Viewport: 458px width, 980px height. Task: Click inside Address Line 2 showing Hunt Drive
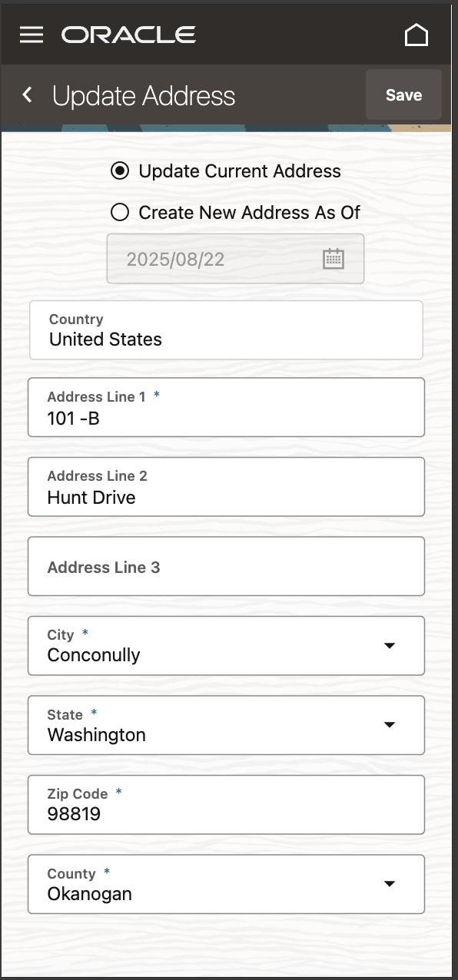pyautogui.click(x=226, y=487)
